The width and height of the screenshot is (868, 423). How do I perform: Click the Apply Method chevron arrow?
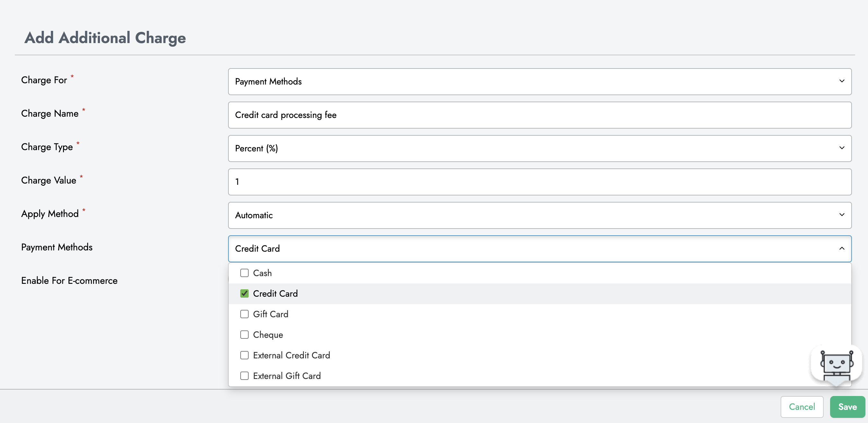point(841,215)
